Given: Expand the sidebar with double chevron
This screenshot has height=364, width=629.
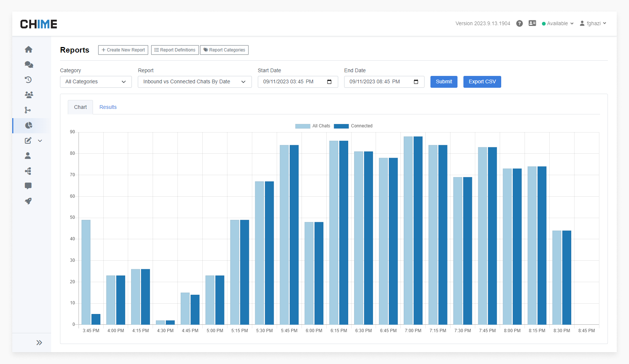Looking at the screenshot, I should click(39, 343).
